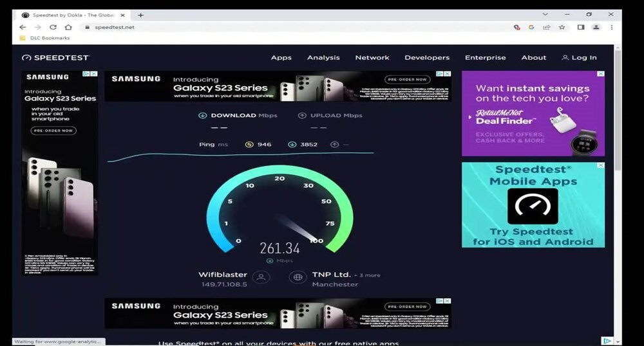The height and width of the screenshot is (346, 644).
Task: Click the AdChoices icon at page bottom right
Action: (x=607, y=341)
